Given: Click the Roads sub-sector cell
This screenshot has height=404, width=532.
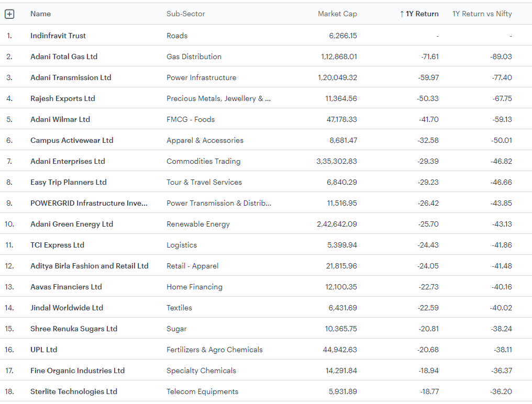Looking at the screenshot, I should pyautogui.click(x=177, y=36).
